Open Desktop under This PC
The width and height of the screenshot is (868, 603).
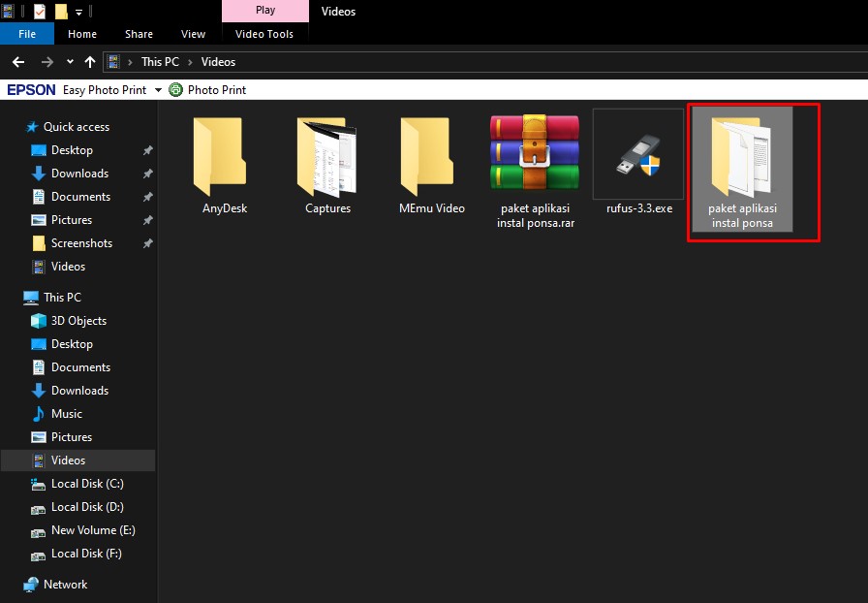pos(72,344)
